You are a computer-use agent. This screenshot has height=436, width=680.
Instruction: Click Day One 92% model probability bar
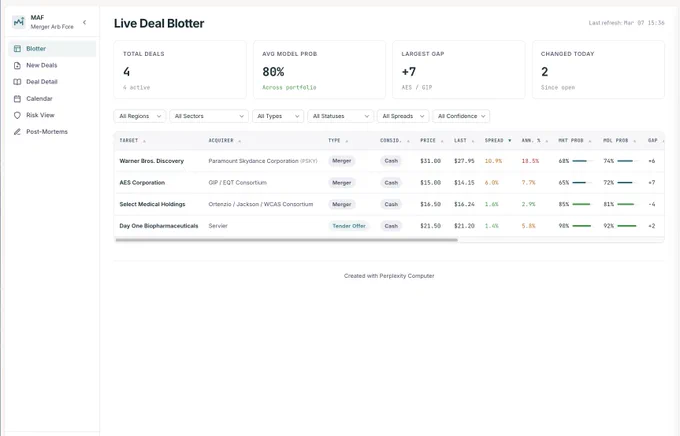(627, 226)
